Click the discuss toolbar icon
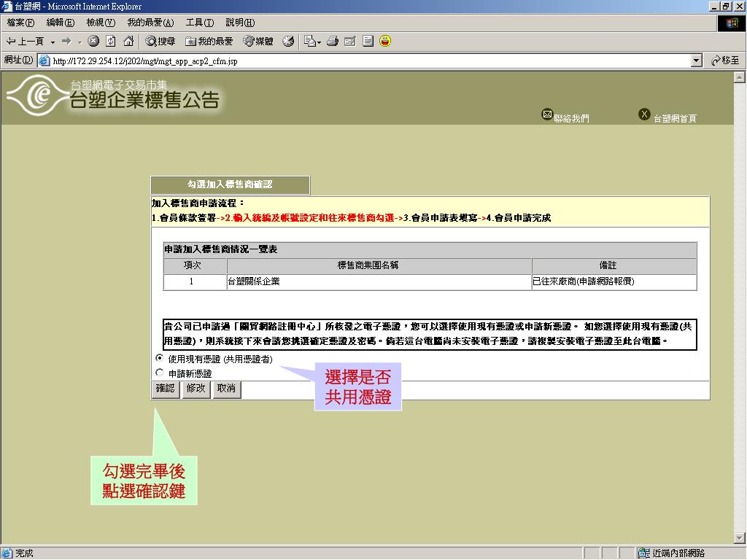 tap(368, 42)
